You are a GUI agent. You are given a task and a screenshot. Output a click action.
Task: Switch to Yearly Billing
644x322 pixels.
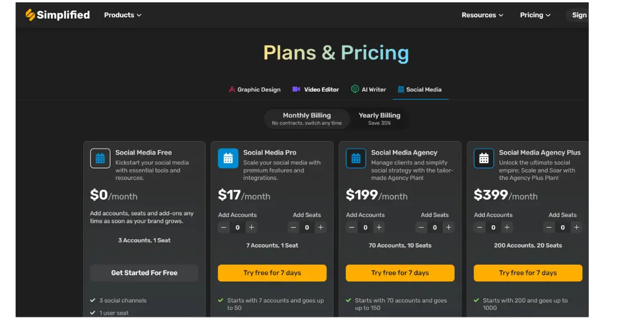coord(379,119)
